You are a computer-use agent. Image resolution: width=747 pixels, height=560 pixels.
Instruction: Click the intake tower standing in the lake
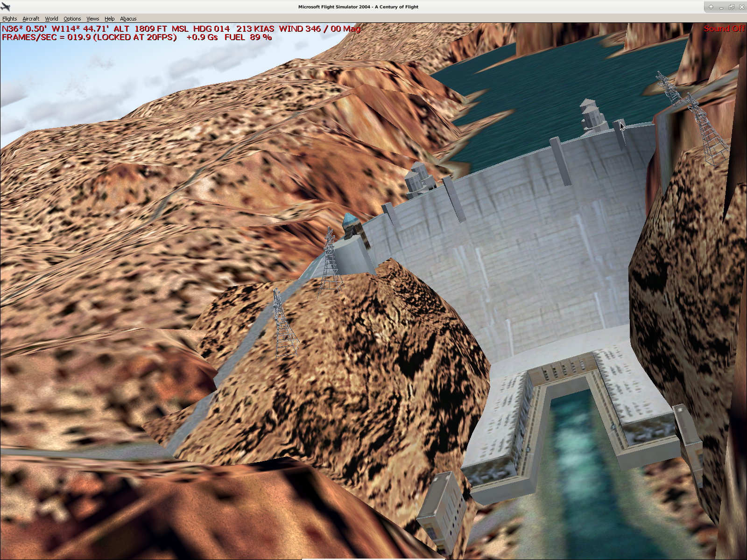[x=591, y=114]
